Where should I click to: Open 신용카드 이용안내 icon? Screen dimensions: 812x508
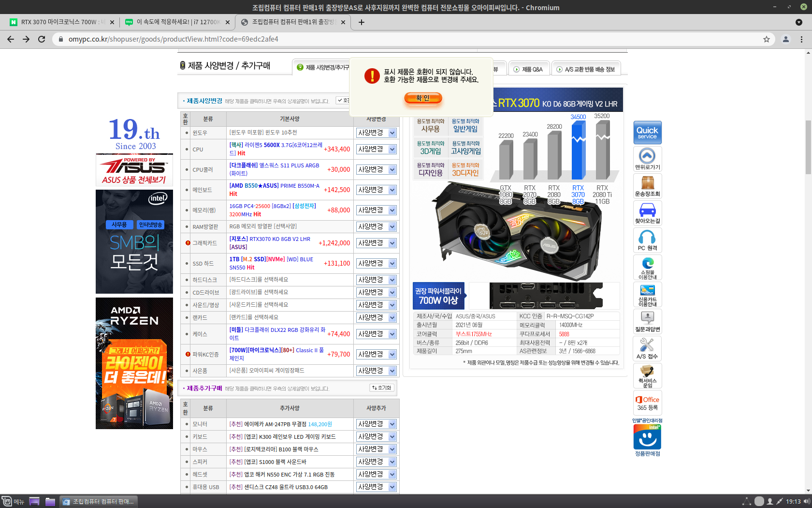point(647,294)
